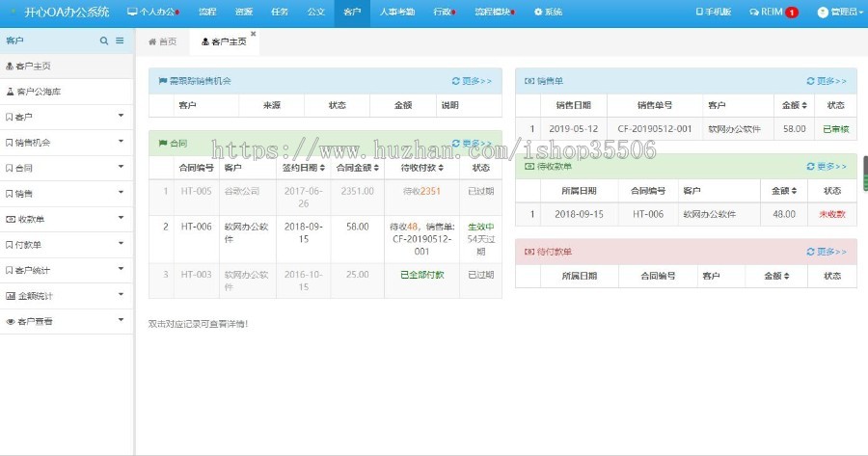Screen dimensions: 868x456
Task: Open the 流程模块 top menu
Action: [x=495, y=12]
